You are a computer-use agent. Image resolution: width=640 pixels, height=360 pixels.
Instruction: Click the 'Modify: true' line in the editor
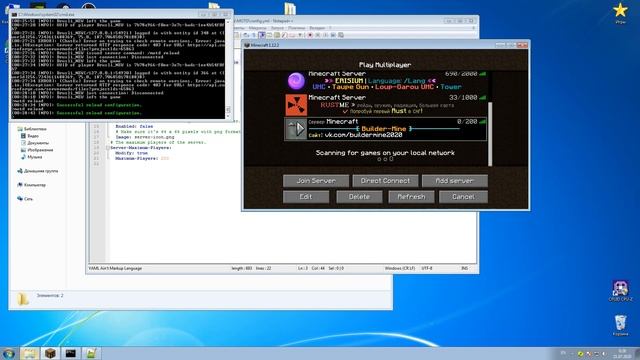pos(131,153)
